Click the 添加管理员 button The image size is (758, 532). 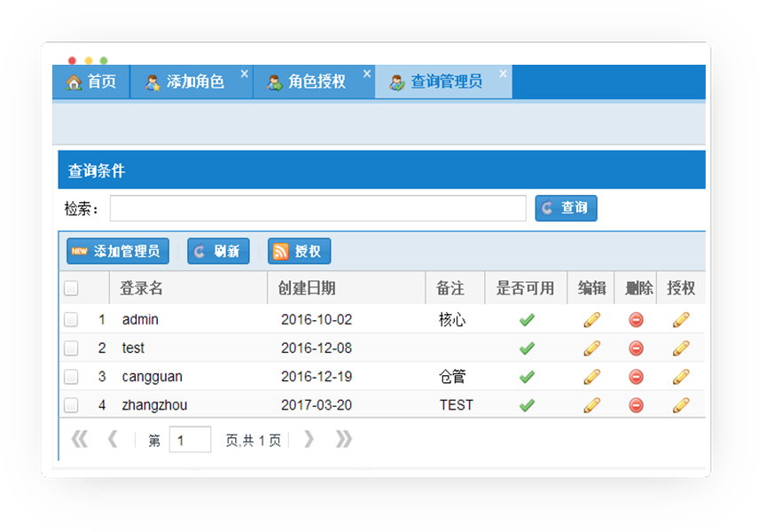118,252
